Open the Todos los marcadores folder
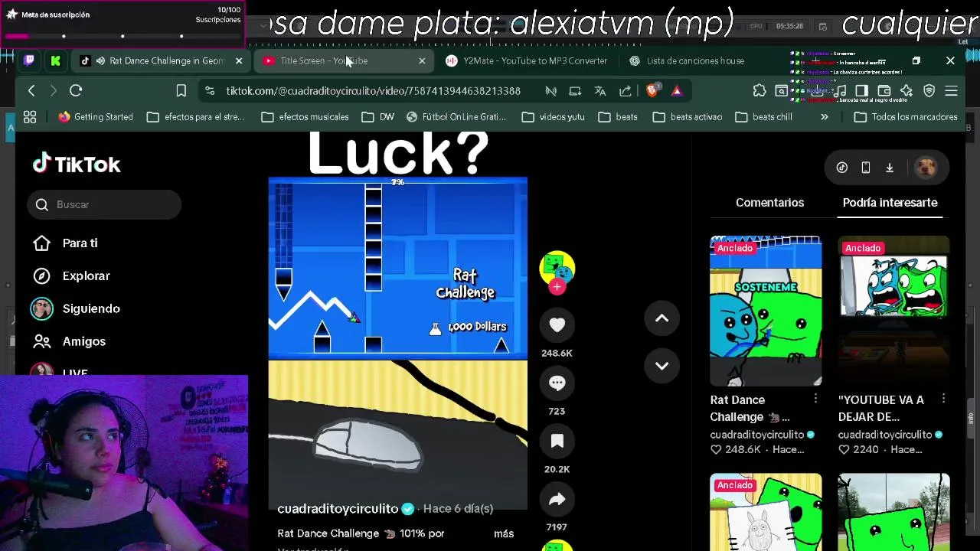This screenshot has width=980, height=551. [906, 117]
